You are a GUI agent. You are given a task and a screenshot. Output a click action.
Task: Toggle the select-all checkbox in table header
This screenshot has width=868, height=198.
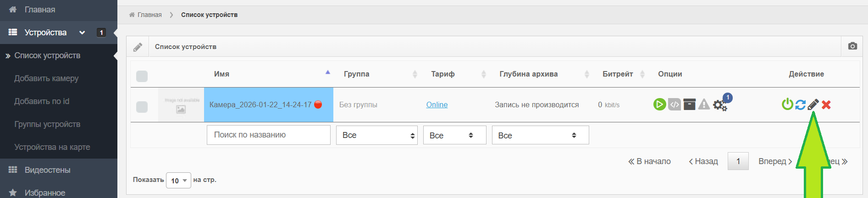pyautogui.click(x=142, y=76)
